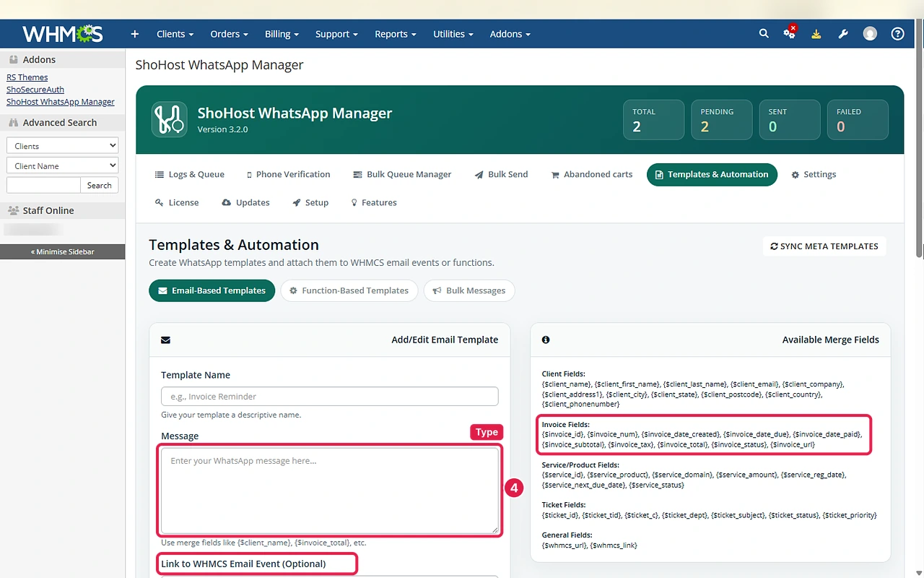Expand the Addons menu
The image size is (924, 578).
(510, 34)
